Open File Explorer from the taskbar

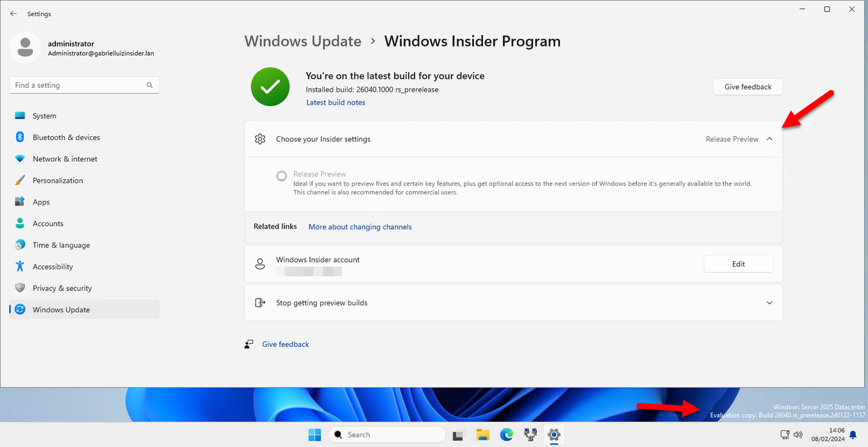(x=483, y=435)
